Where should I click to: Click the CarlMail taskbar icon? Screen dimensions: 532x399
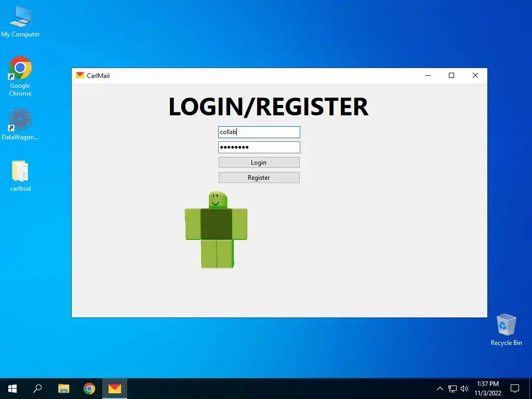coord(115,389)
